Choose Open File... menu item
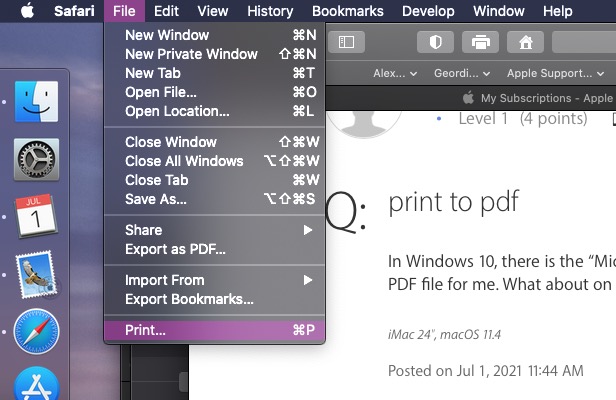The height and width of the screenshot is (400, 616). (215, 92)
